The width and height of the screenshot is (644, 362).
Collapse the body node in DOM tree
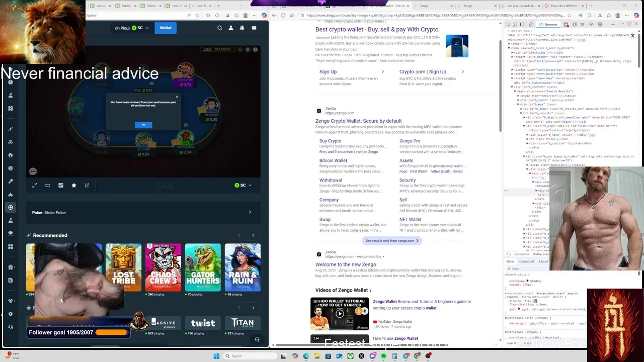point(509,48)
